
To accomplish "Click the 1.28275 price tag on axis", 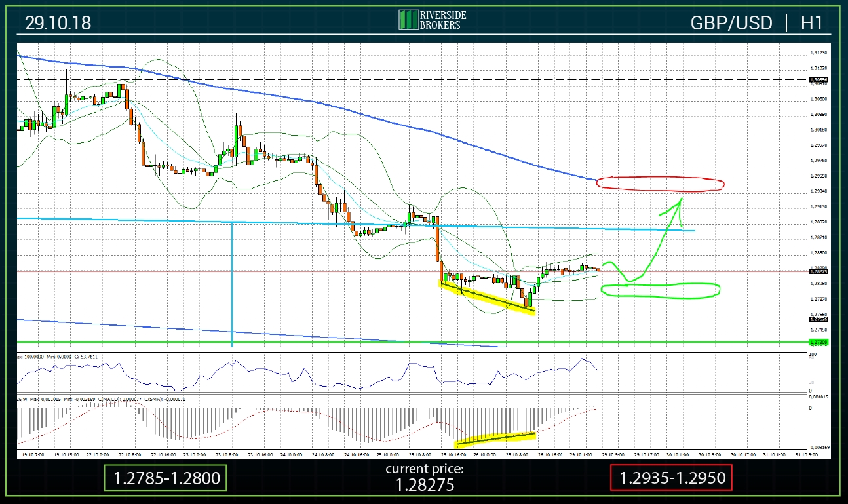I will 819,271.
